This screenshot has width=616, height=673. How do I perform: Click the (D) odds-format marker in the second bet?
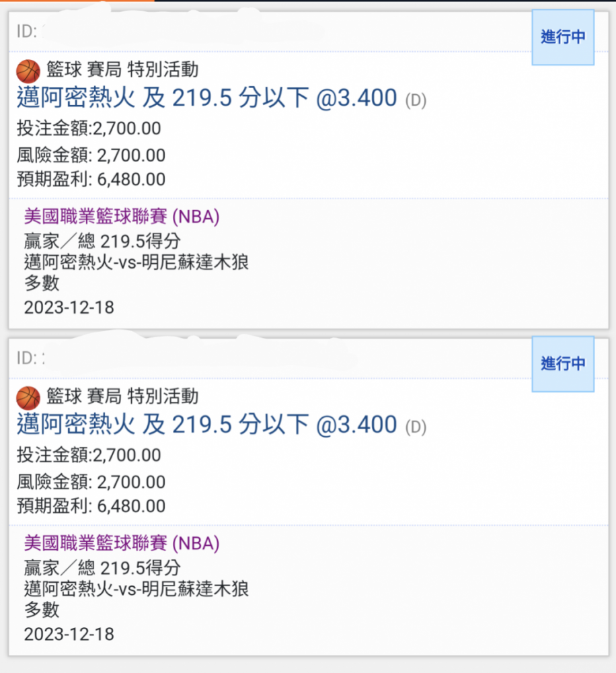tap(416, 427)
